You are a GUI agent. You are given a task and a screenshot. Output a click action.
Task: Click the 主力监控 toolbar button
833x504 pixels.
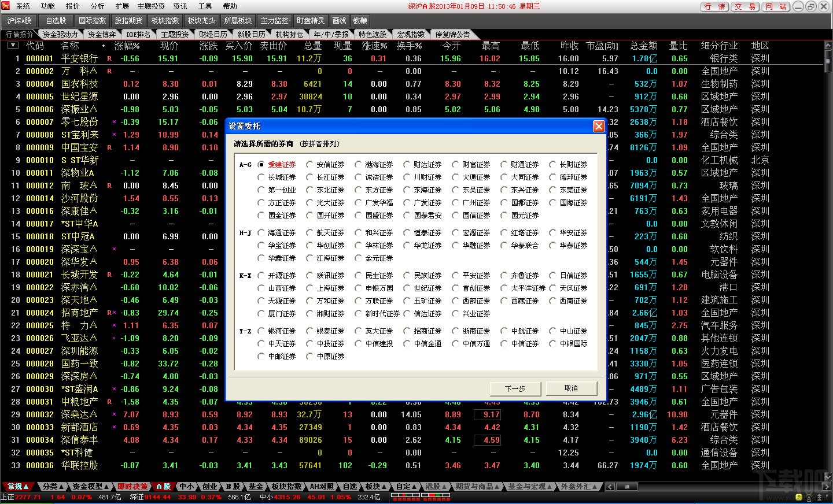pos(274,21)
